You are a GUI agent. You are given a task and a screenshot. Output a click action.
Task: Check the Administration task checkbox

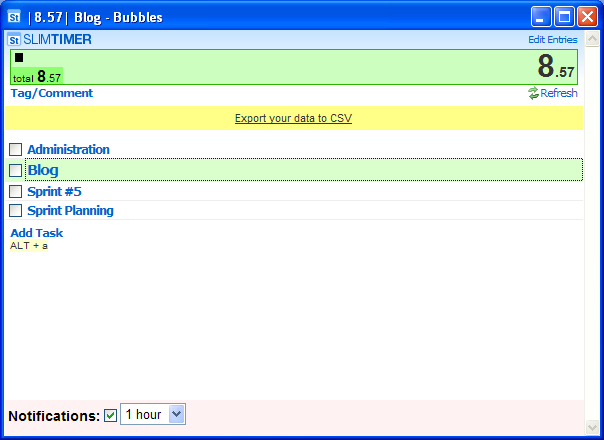(15, 149)
